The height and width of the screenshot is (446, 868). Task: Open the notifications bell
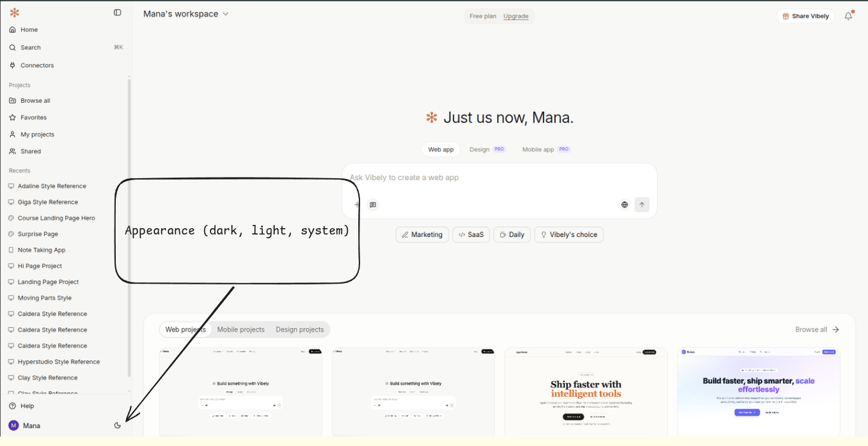pos(849,17)
